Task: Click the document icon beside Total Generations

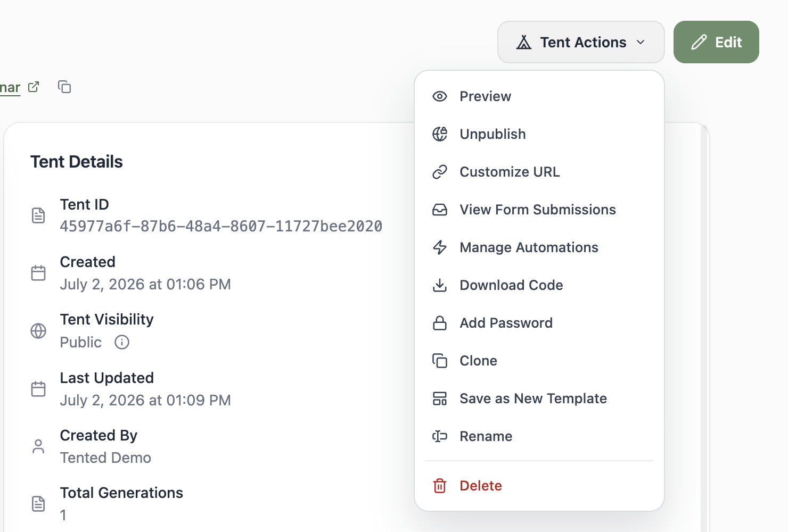Action: point(38,504)
